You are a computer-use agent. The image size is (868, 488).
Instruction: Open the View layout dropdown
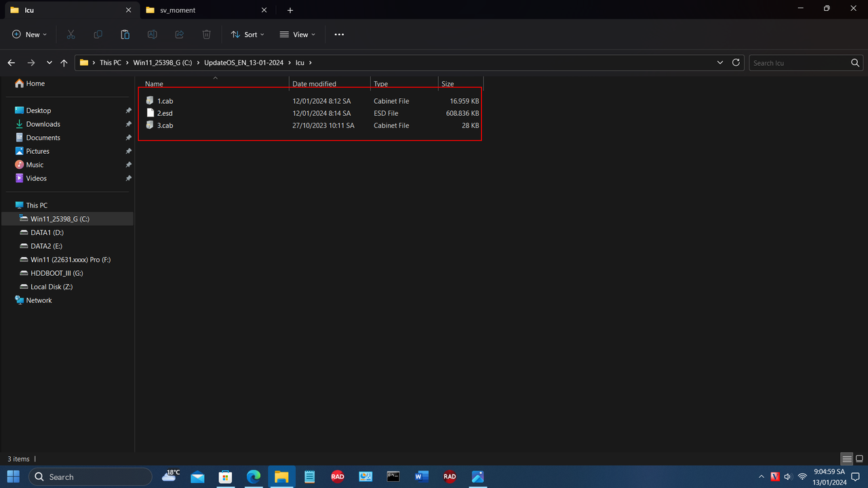297,35
